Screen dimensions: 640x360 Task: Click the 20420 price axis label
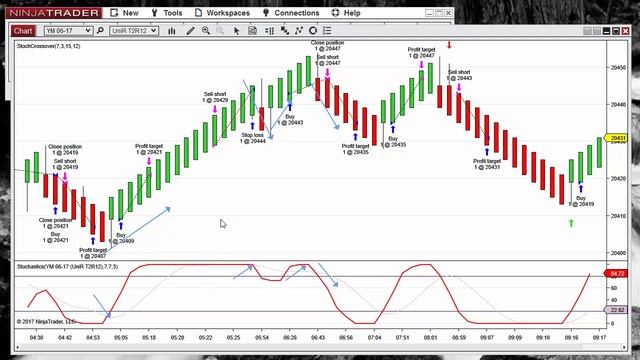click(x=618, y=178)
